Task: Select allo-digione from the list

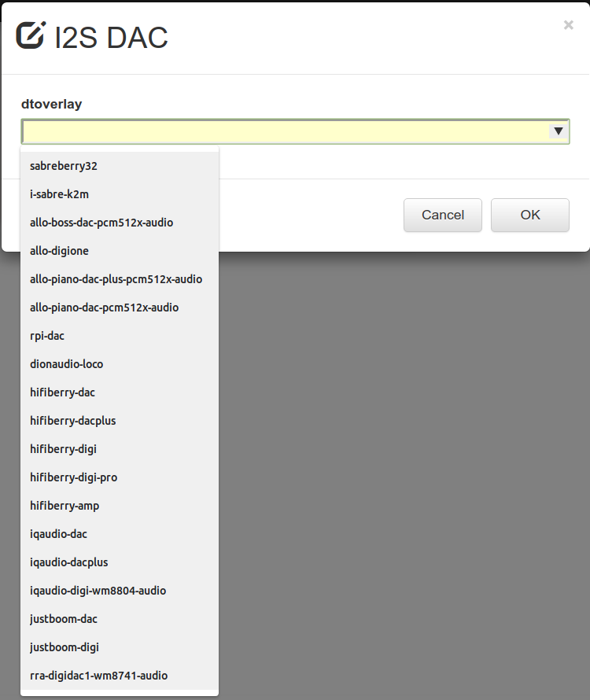Action: pyautogui.click(x=120, y=251)
